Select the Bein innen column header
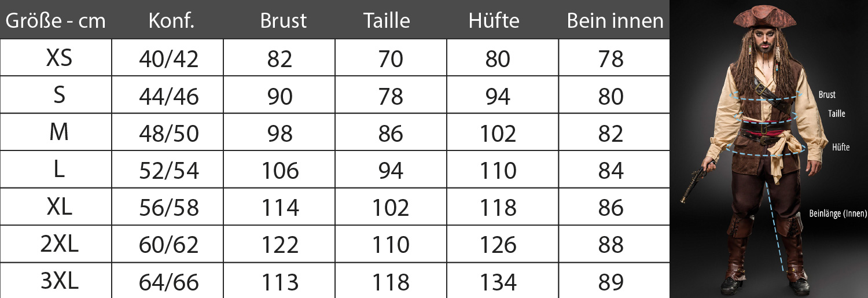Screen dimensions: 868x298 pos(615,21)
